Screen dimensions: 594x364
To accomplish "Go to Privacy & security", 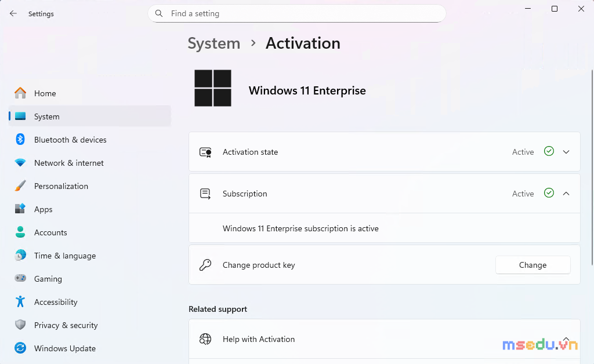I will 90,325.
